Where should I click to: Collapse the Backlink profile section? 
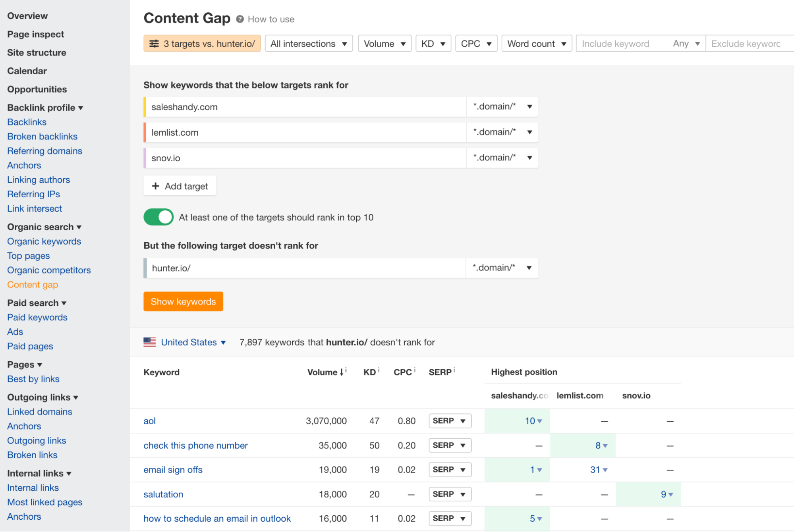[x=45, y=108]
